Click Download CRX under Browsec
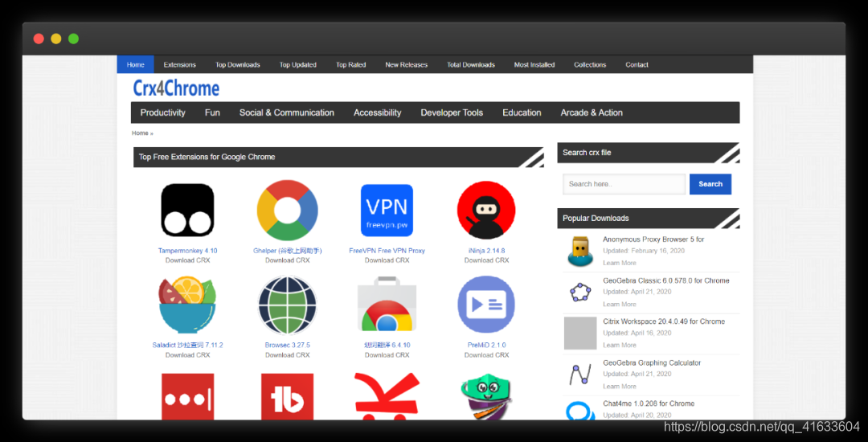This screenshot has height=442, width=868. tap(287, 355)
